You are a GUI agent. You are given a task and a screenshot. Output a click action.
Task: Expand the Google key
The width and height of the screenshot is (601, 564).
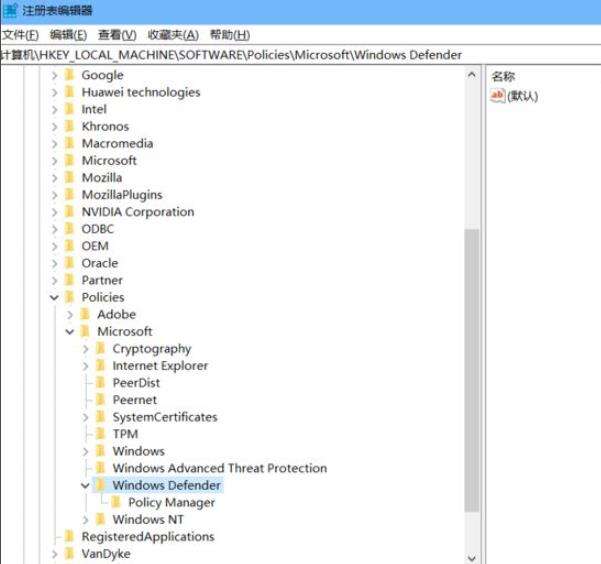(54, 75)
